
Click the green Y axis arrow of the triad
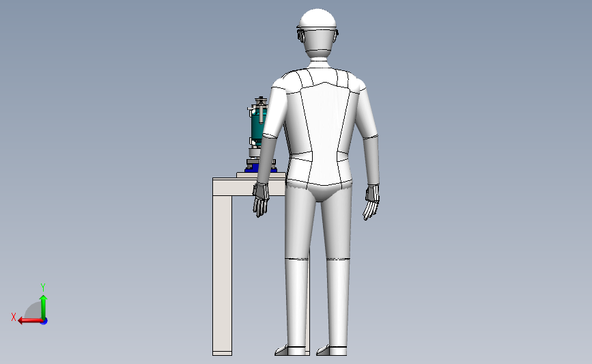44,307
